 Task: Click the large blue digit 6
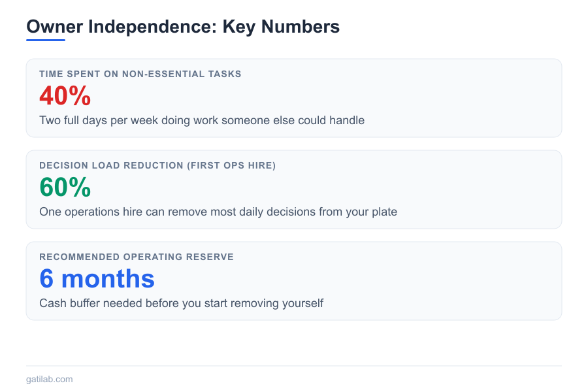(x=46, y=279)
